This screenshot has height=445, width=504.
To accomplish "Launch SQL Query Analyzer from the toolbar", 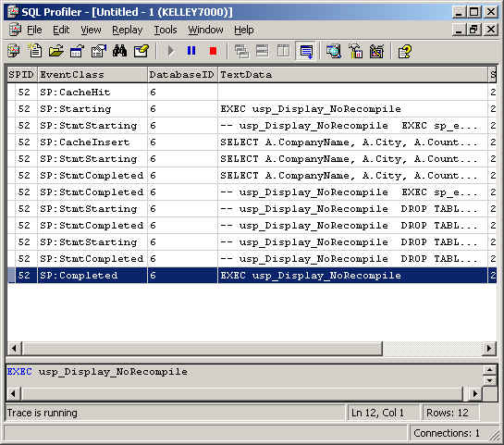I will click(x=334, y=51).
